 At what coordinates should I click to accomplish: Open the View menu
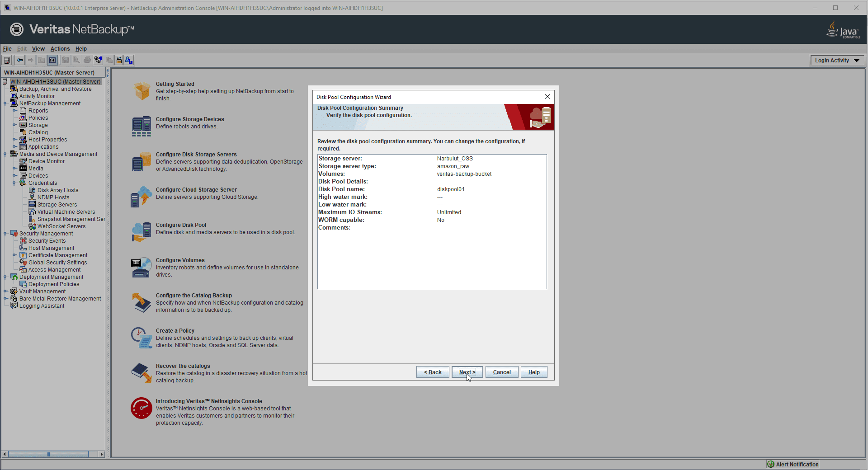coord(38,49)
